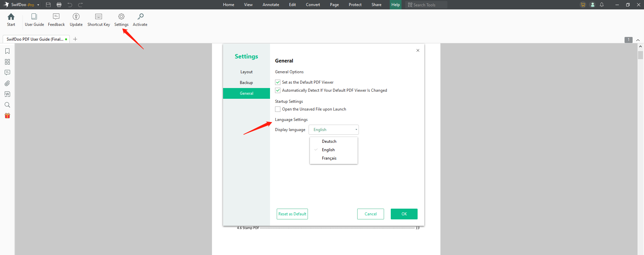The image size is (644, 255).
Task: Open the Shortcut Key toolbar icon
Action: pyautogui.click(x=99, y=20)
